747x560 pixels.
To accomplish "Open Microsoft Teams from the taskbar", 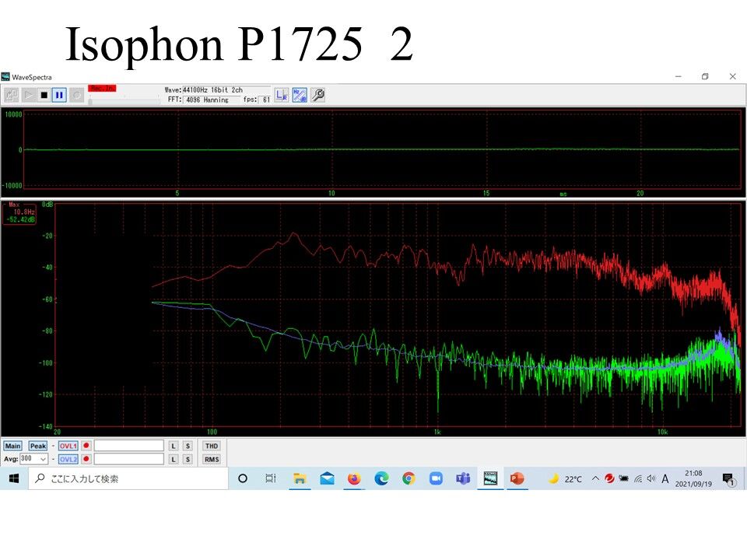I will (x=463, y=478).
